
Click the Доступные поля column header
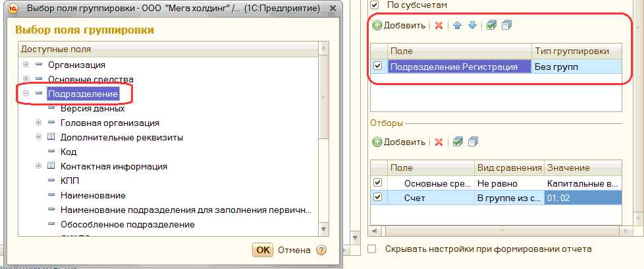pos(169,49)
